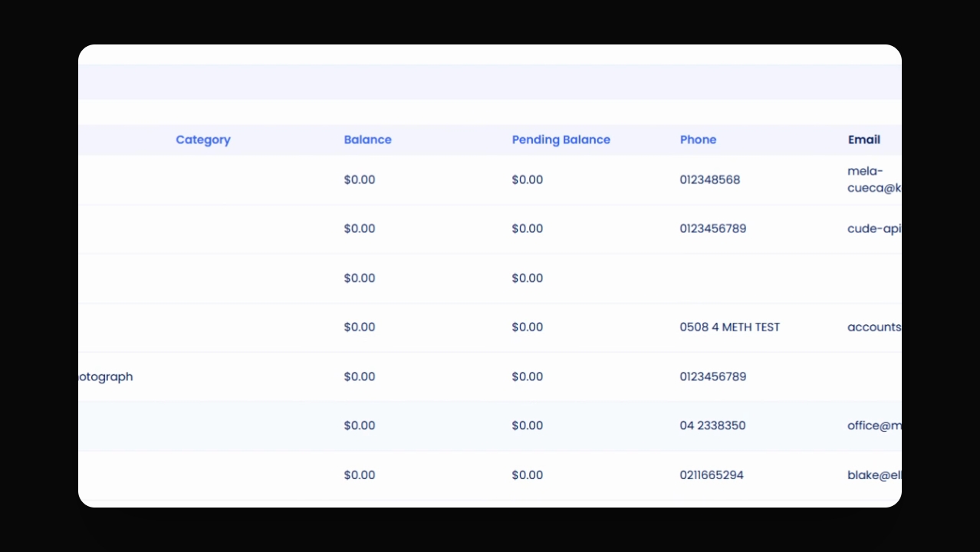Image resolution: width=980 pixels, height=552 pixels.
Task: Sort the table by the Category column header
Action: click(x=203, y=140)
